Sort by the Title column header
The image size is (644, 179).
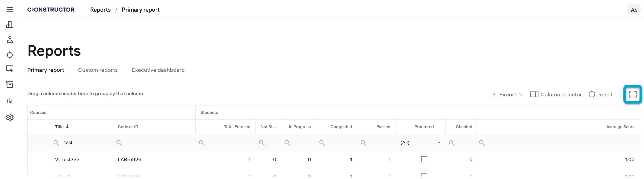click(59, 127)
